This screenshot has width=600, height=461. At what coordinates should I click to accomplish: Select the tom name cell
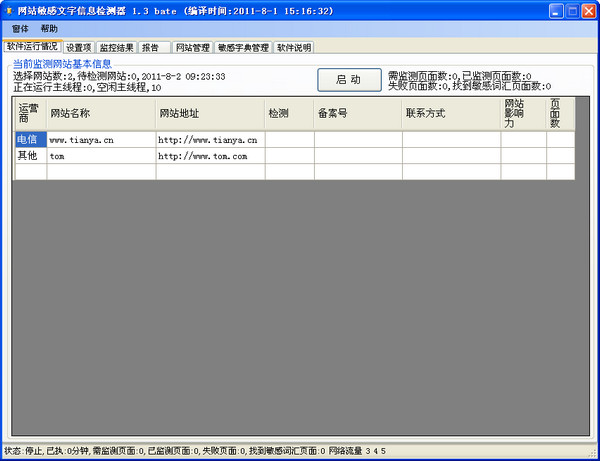101,156
